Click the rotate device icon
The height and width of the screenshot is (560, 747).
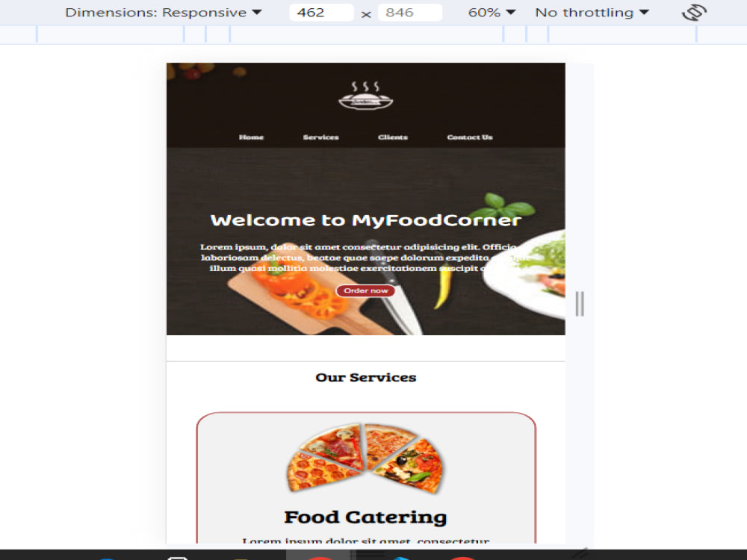694,13
